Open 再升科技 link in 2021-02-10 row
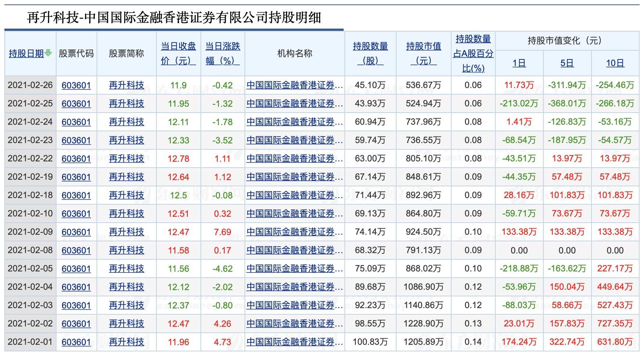Screen dimensions: 644x358 tap(127, 214)
